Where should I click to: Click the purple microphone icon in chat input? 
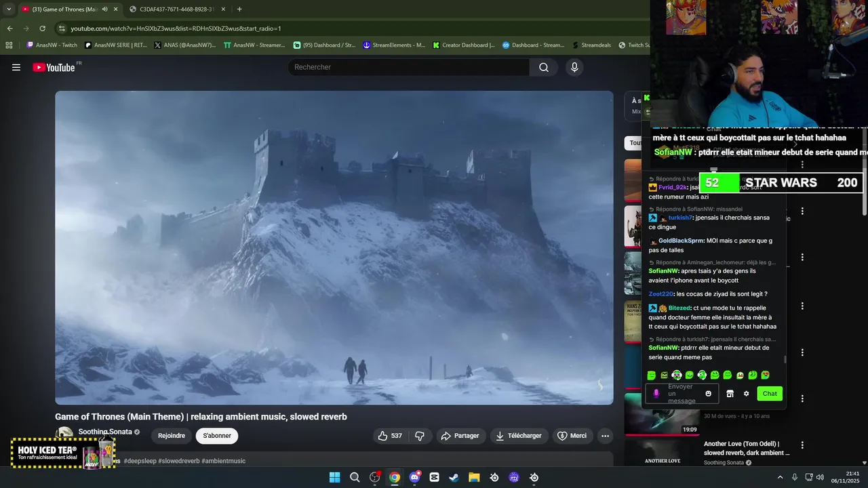click(656, 394)
